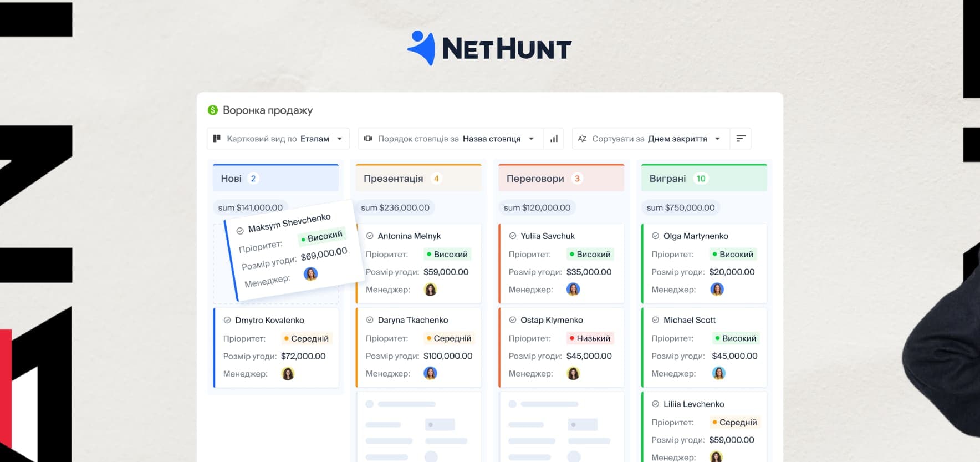Open priority Високий on Michael Scott card
980x462 pixels.
pyautogui.click(x=736, y=338)
